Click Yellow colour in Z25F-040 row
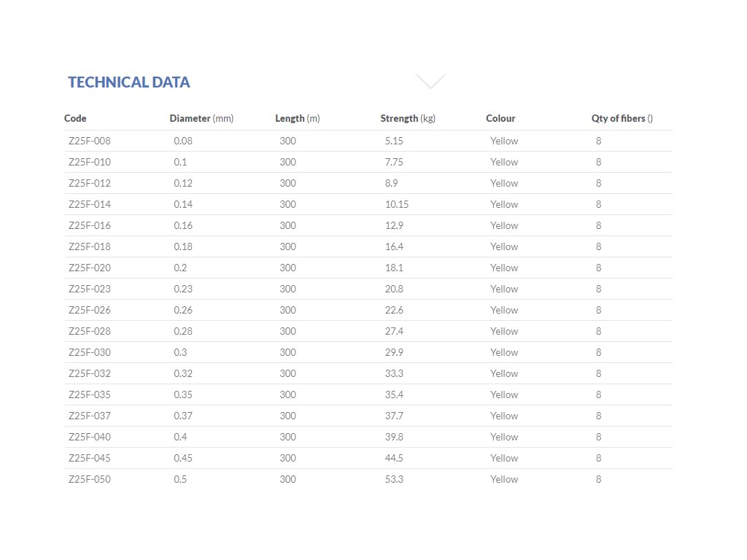The height and width of the screenshot is (560, 747). pos(503,437)
